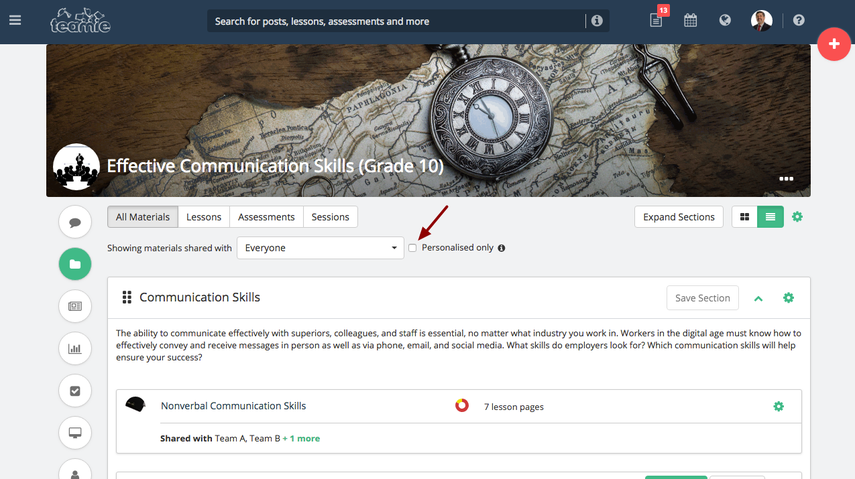Click the search info icon
This screenshot has height=479, width=855.
tap(597, 21)
